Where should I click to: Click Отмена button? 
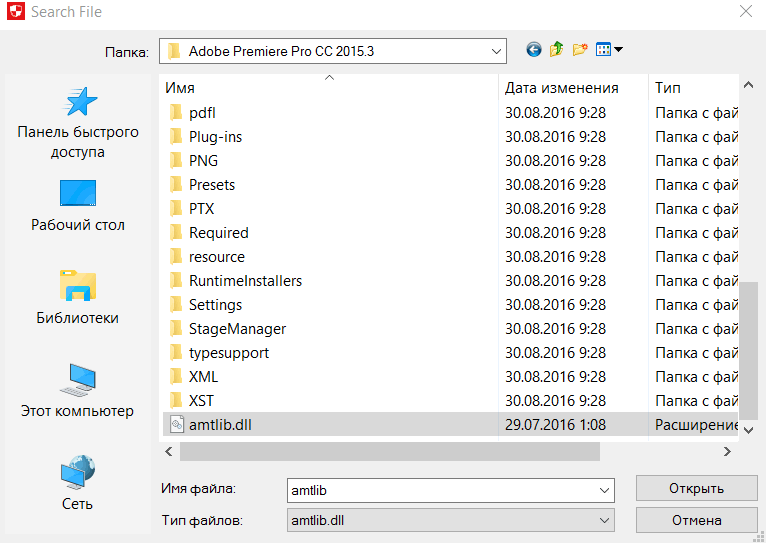(x=697, y=520)
